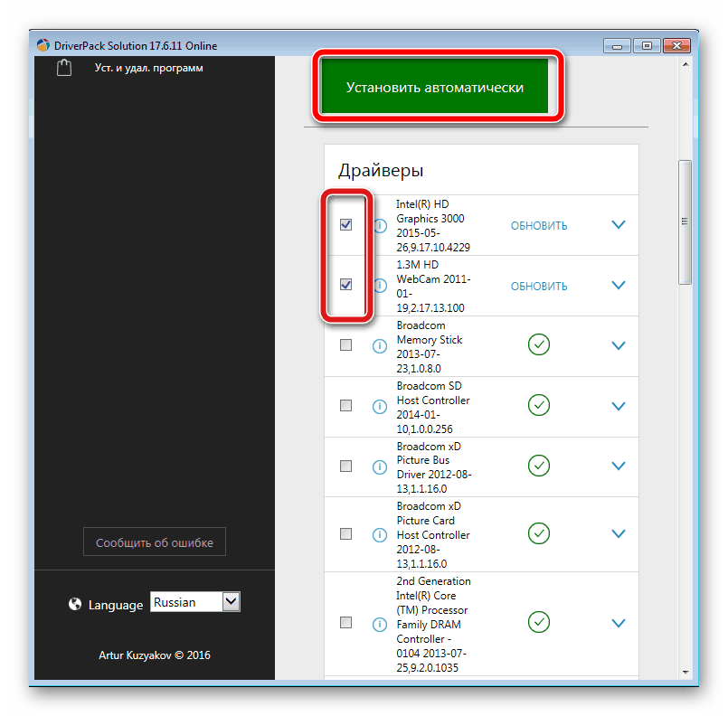The width and height of the screenshot is (728, 716).
Task: Uncheck the Intel HD Graphics 3000 checkbox
Action: (x=345, y=225)
